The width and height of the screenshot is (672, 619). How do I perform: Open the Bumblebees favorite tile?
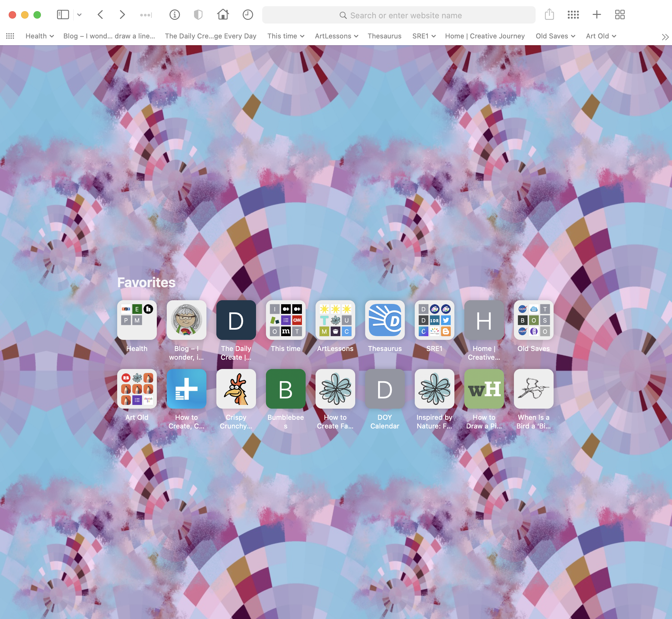coord(285,389)
